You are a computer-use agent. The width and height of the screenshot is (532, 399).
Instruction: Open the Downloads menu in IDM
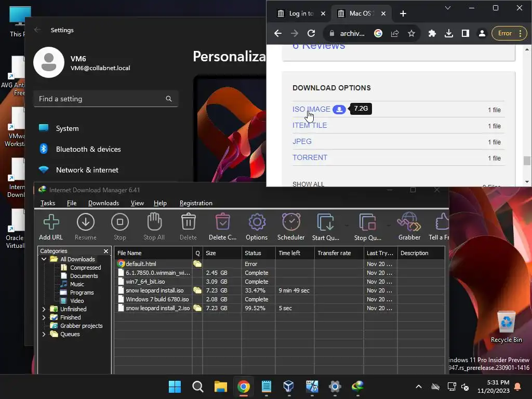coord(103,203)
